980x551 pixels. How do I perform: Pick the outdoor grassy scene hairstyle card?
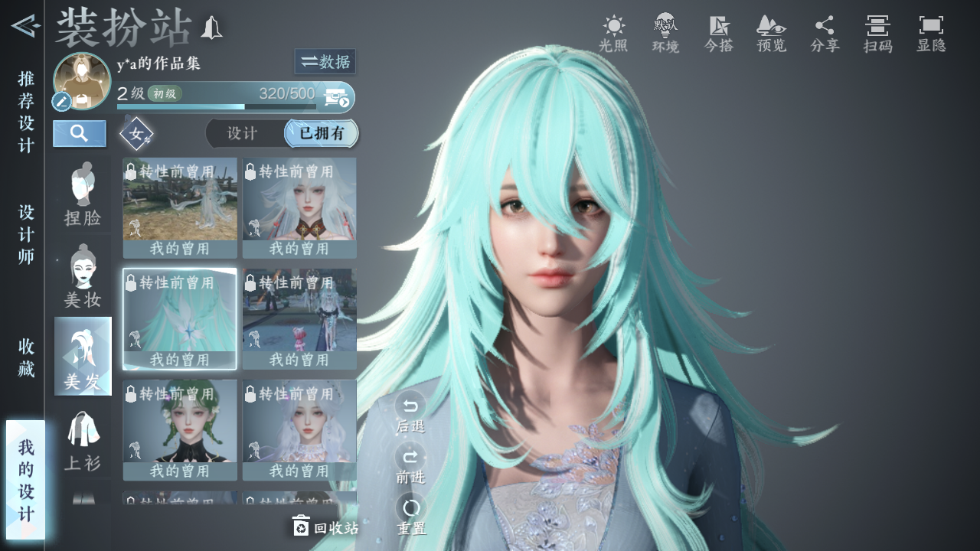coord(180,208)
